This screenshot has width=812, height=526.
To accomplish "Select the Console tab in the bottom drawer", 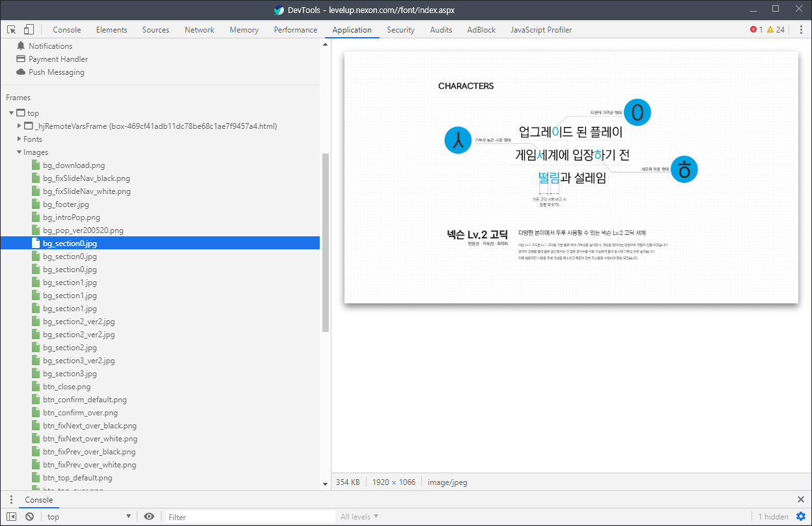I will [x=39, y=500].
